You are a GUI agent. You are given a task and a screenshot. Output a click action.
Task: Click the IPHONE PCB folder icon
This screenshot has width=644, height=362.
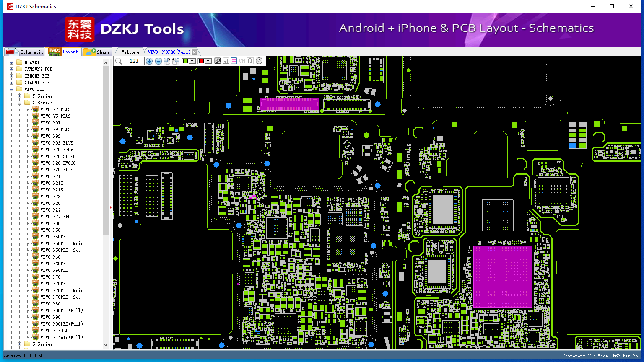coord(19,76)
